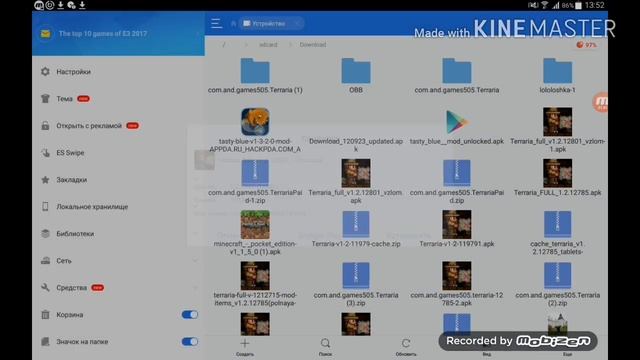The width and height of the screenshot is (640, 360).
Task: Select com.and.games505.terraria-12785-2.apk file
Action: click(x=457, y=276)
